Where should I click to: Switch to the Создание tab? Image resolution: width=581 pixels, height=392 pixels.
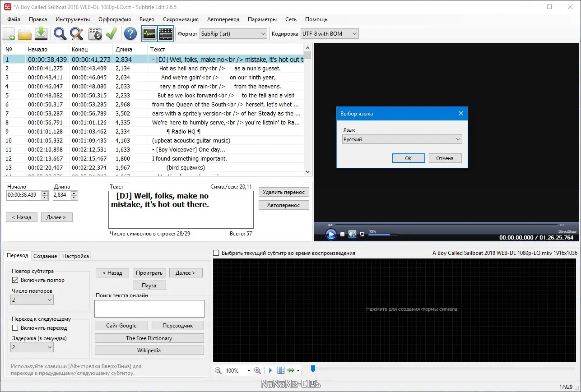coord(45,256)
